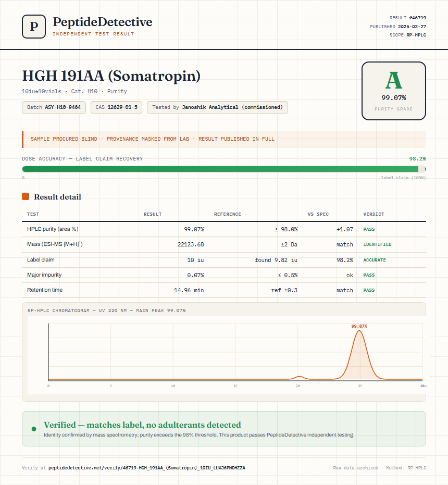The height and width of the screenshot is (485, 448).
Task: Click the found 9.82 iu reference cell
Action: (276, 260)
